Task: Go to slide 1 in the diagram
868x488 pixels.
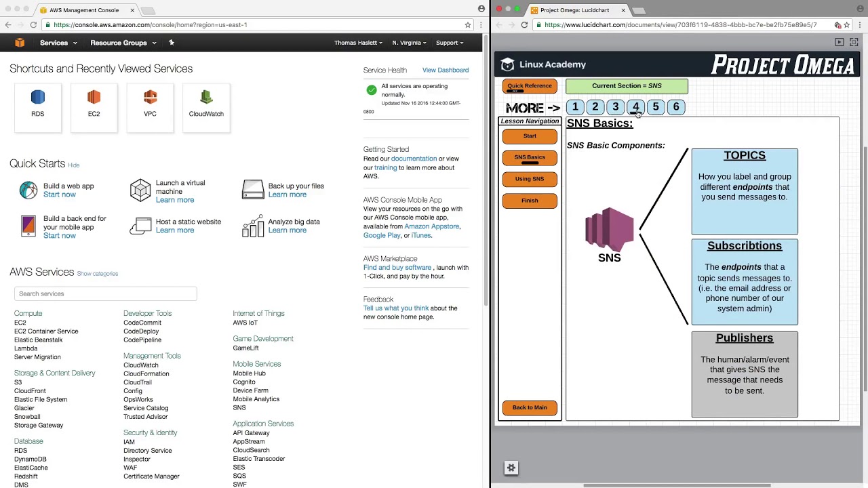Action: pyautogui.click(x=575, y=107)
